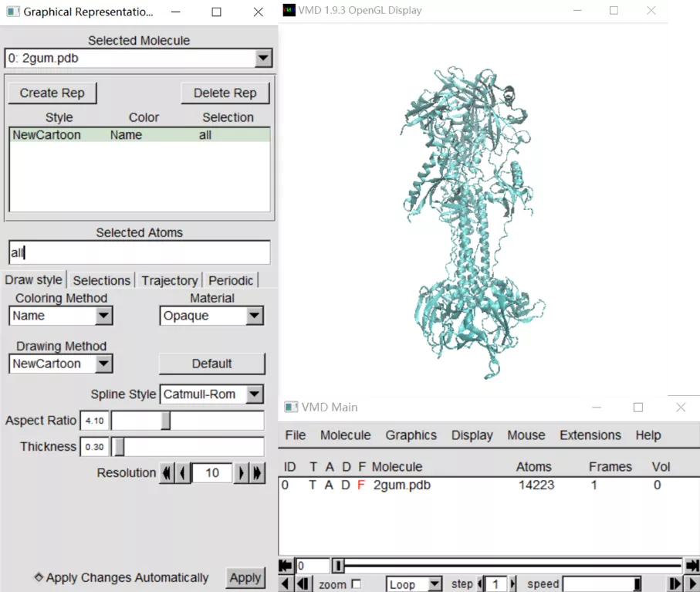Enable the zoom checkbox
The width and height of the screenshot is (700, 592).
pyautogui.click(x=356, y=584)
